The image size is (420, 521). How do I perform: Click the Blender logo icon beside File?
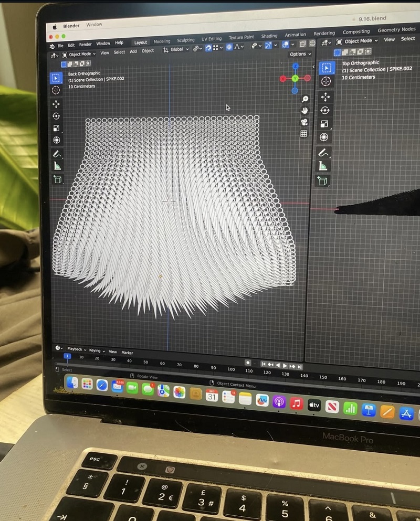tap(52, 46)
